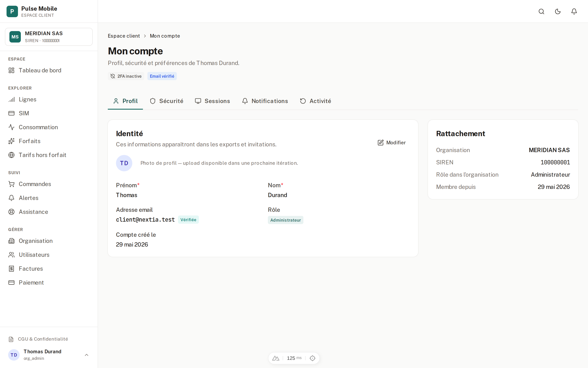Click Mon compte breadcrumb item
The height and width of the screenshot is (368, 588).
[165, 36]
